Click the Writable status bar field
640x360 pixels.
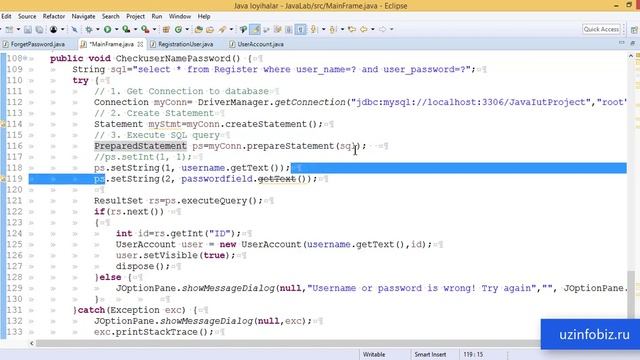(x=374, y=354)
